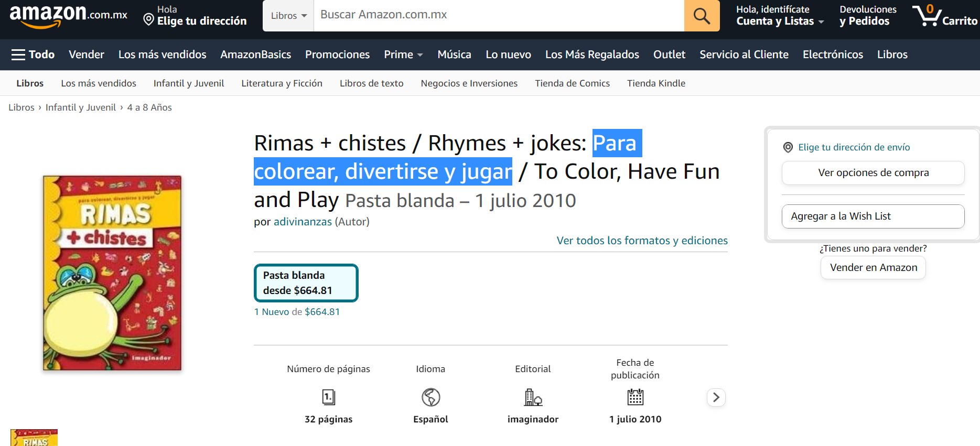Click Ver opciones de compra button
This screenshot has width=980, height=446.
point(873,173)
